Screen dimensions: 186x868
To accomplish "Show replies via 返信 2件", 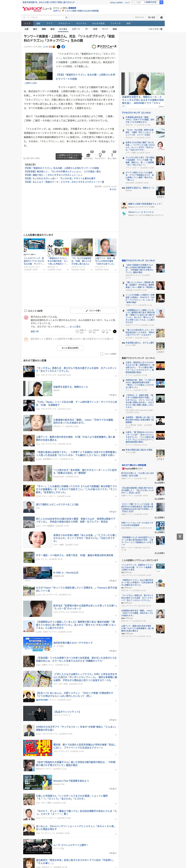I will (x=34, y=331).
